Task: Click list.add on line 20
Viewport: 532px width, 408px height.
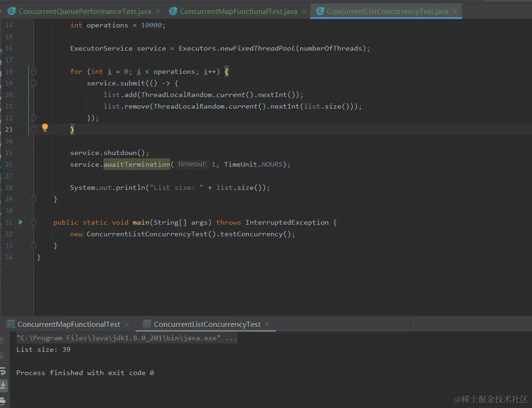Action: coord(120,95)
